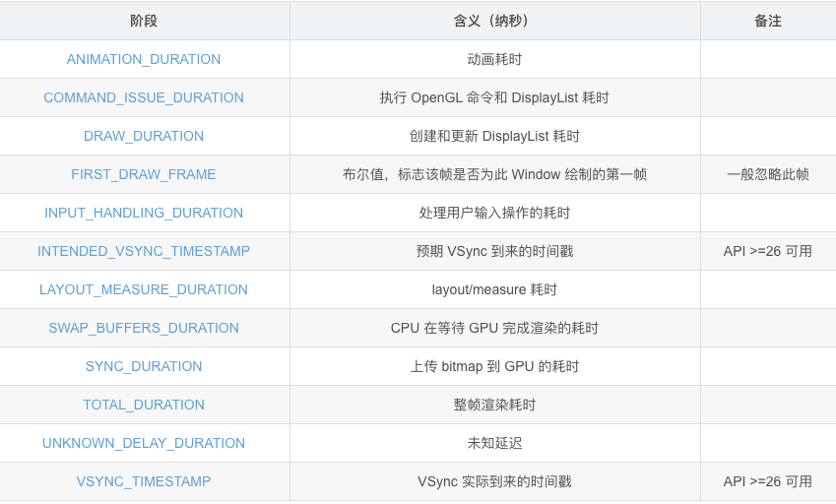
Task: Select the layout/measure 耗时 cell
Action: (494, 289)
